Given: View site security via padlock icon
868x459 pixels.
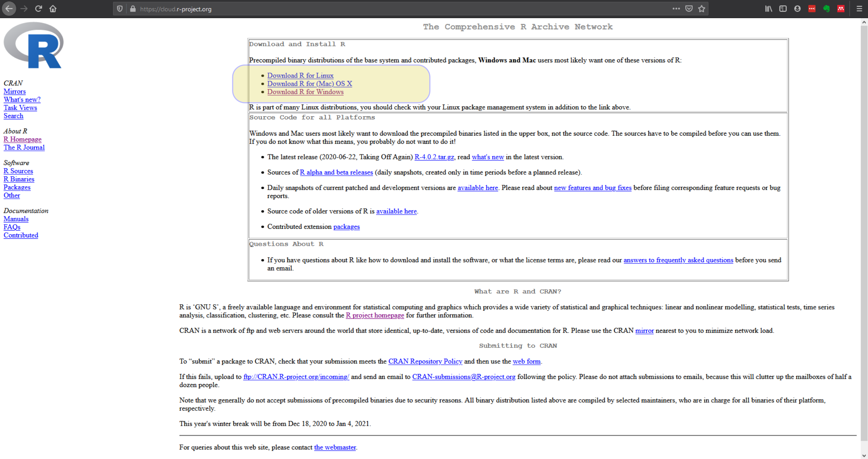Looking at the screenshot, I should 133,9.
